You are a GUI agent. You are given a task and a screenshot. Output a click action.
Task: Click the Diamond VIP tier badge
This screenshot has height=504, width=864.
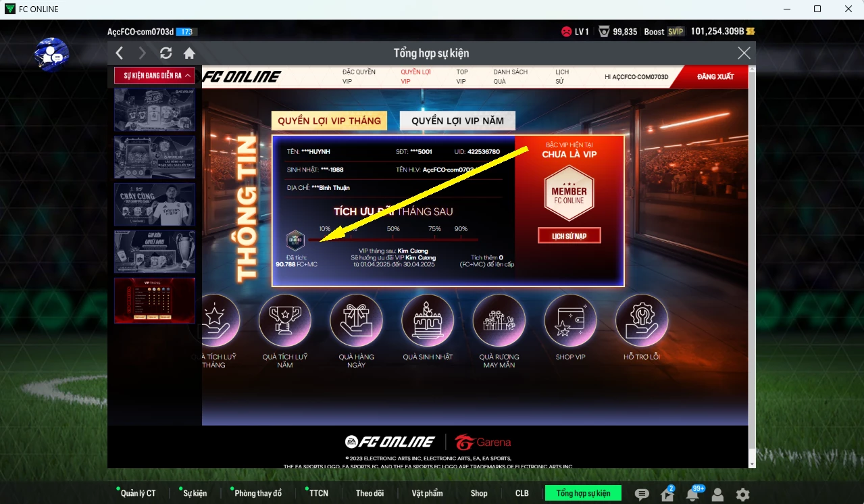(x=295, y=240)
